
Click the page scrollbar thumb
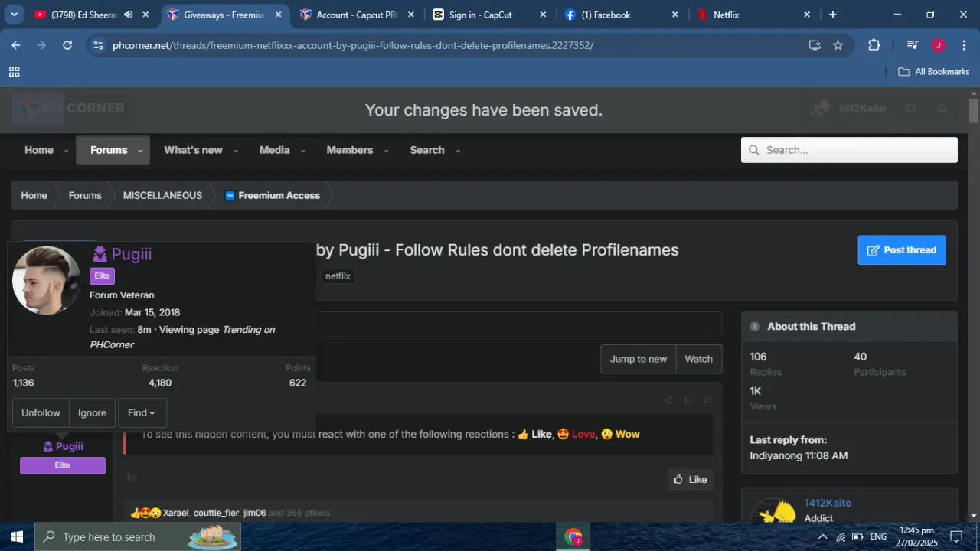[x=973, y=111]
